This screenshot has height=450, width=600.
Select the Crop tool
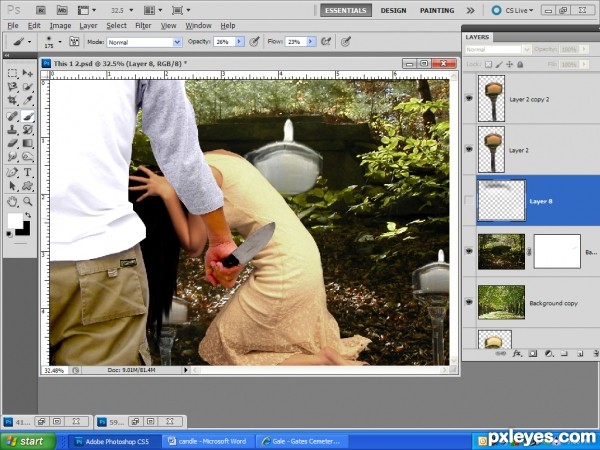pos(12,100)
